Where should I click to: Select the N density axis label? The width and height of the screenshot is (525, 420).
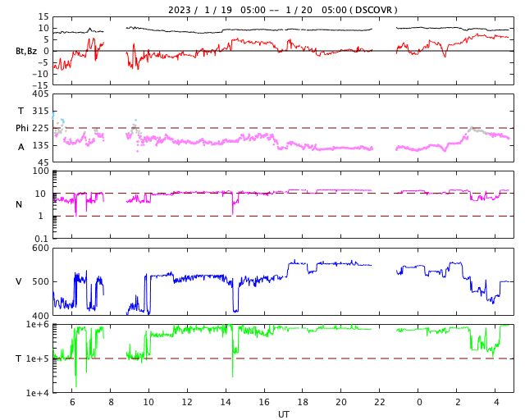click(x=19, y=204)
